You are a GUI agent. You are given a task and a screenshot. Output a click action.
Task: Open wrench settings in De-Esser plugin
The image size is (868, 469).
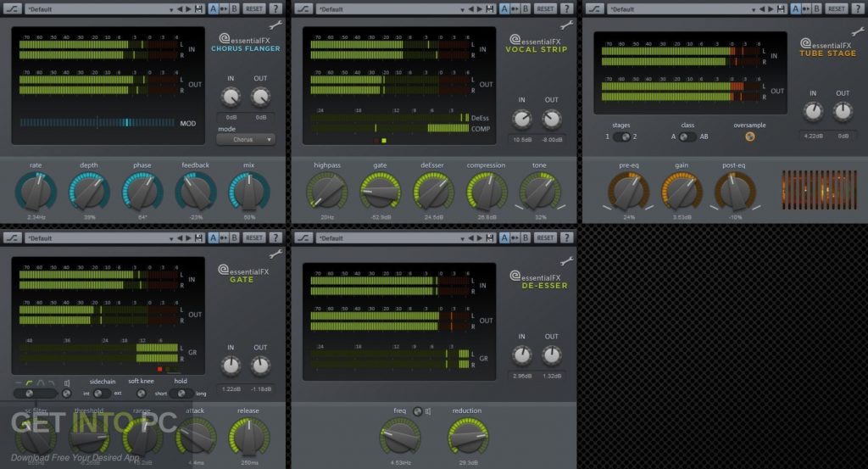click(566, 261)
